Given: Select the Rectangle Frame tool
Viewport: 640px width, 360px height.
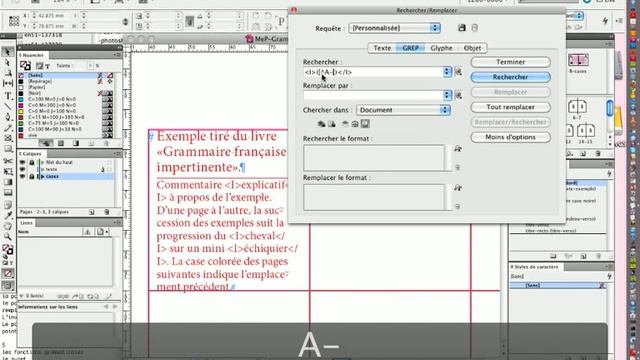Looking at the screenshot, I should [x=7, y=139].
